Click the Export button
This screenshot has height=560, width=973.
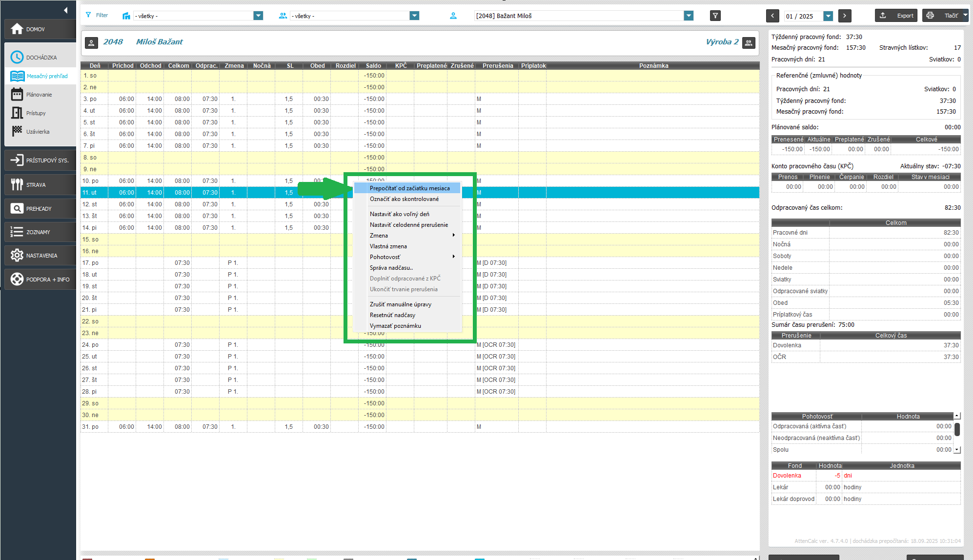(896, 16)
